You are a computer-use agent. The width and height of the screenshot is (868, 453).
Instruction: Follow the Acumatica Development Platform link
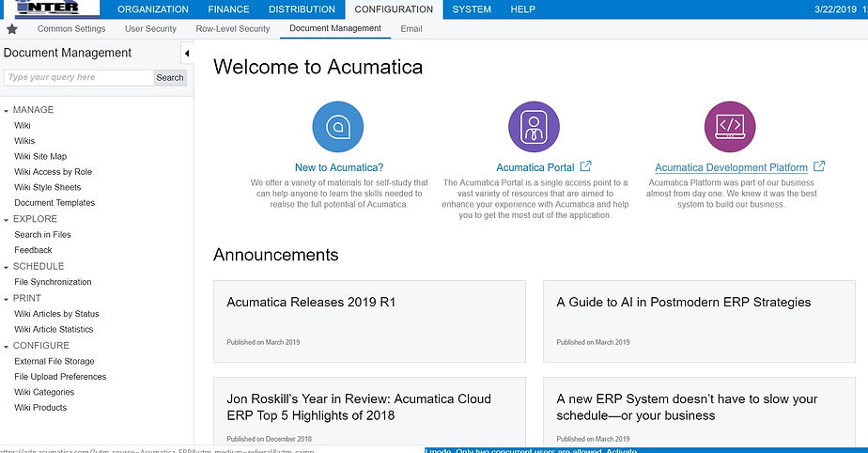click(731, 167)
